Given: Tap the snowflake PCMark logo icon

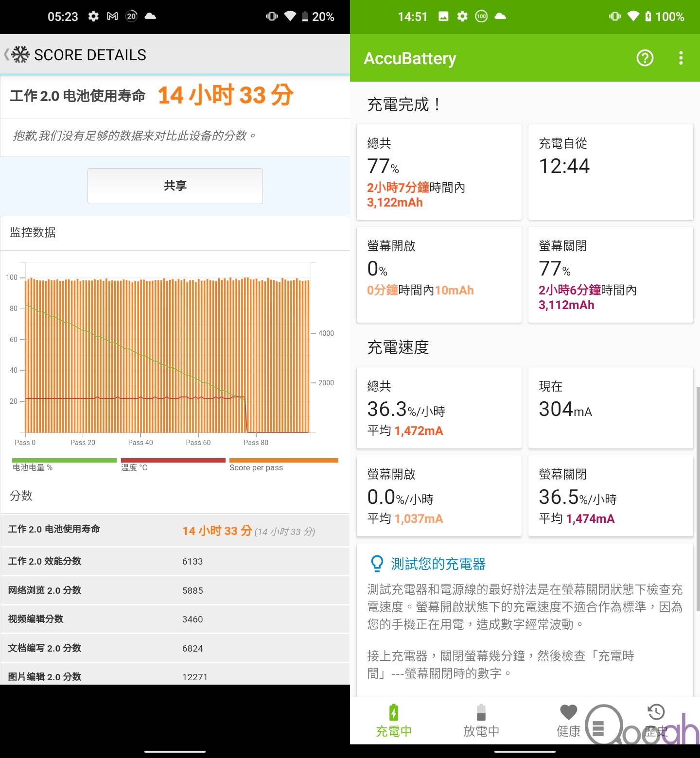Looking at the screenshot, I should [20, 54].
